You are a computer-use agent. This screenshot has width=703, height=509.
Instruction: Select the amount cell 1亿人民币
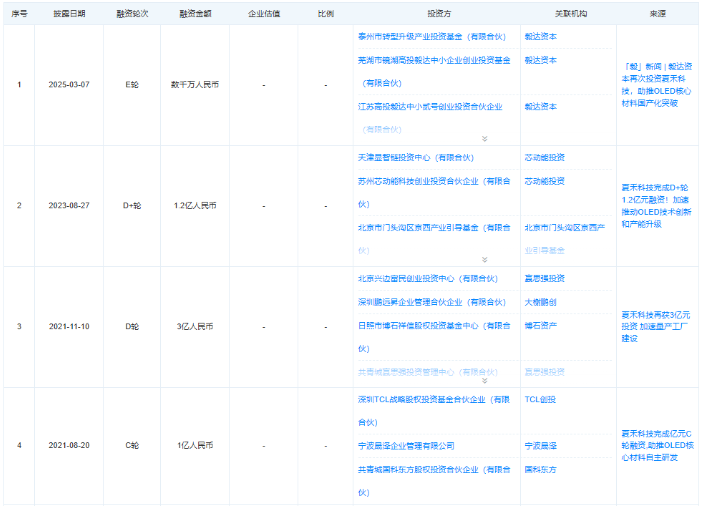(195, 446)
